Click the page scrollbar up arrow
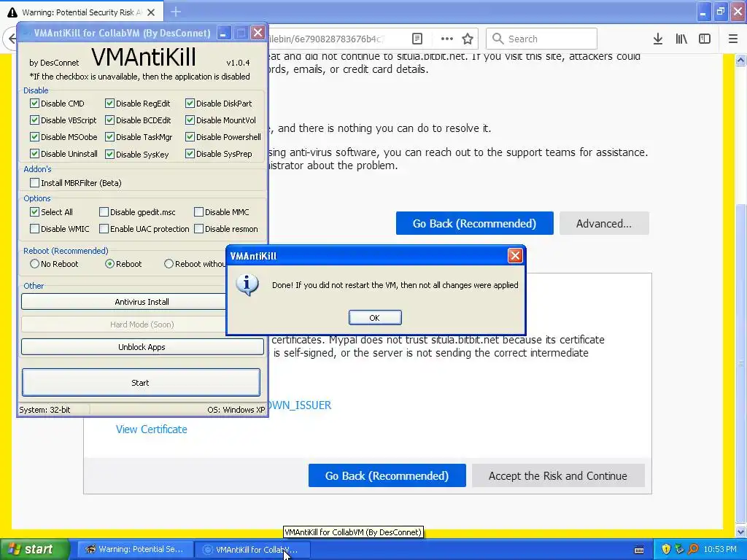The width and height of the screenshot is (747, 560). pyautogui.click(x=740, y=60)
